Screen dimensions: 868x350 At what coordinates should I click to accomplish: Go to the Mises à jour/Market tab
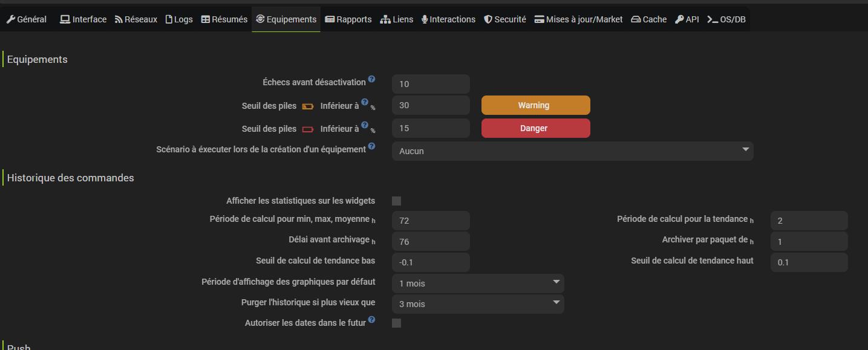click(578, 19)
